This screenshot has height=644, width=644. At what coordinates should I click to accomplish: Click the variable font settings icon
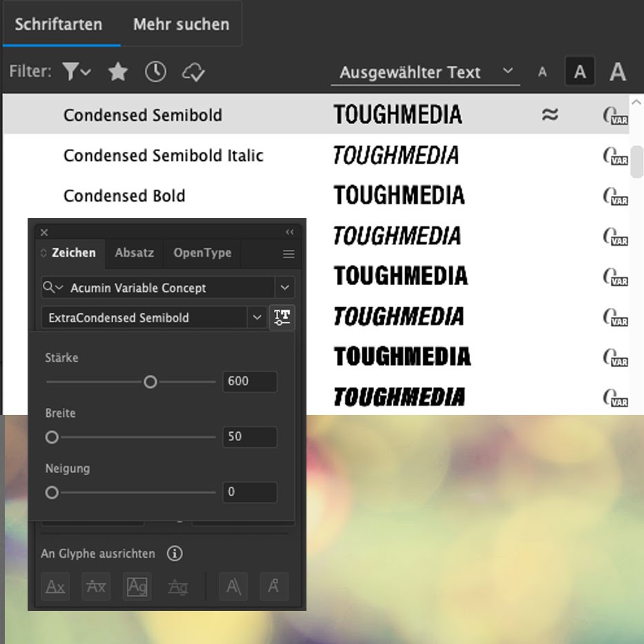coord(282,318)
